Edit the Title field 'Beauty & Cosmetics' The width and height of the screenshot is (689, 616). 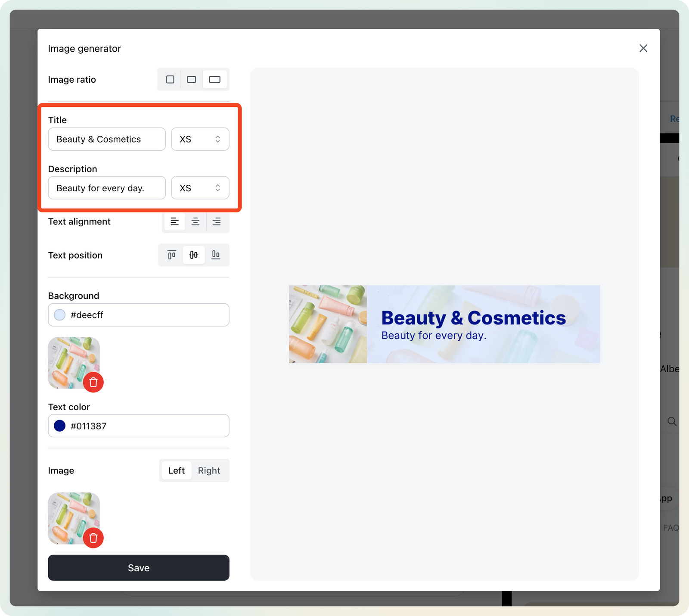click(107, 139)
